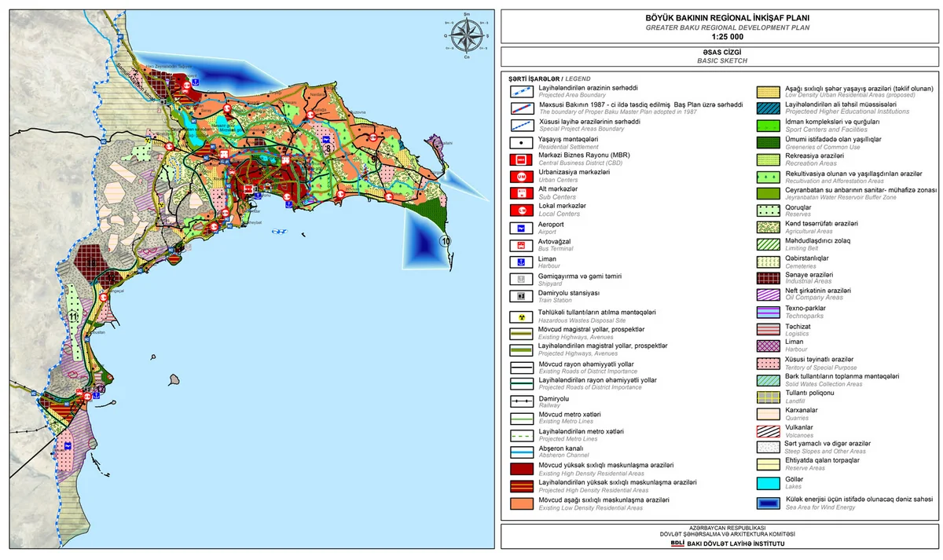Select the Residential Settlement dot symbol
Screen dimensions: 943x560
[x=521, y=141]
